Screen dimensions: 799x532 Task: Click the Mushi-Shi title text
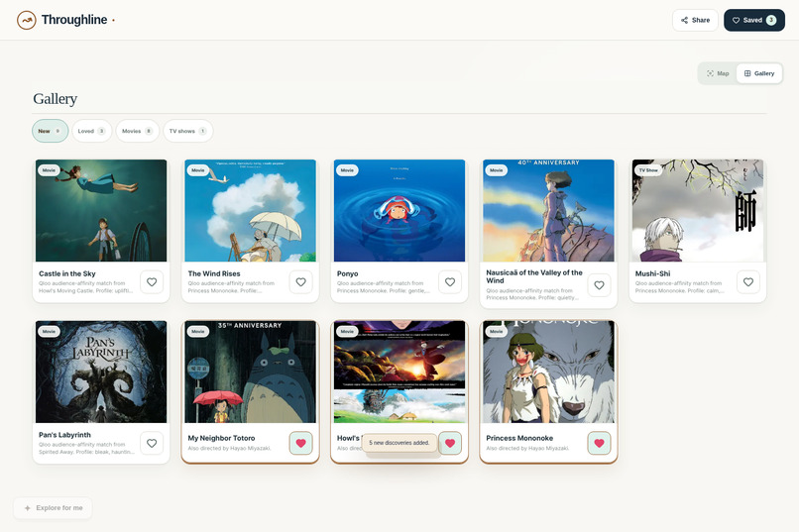click(652, 273)
